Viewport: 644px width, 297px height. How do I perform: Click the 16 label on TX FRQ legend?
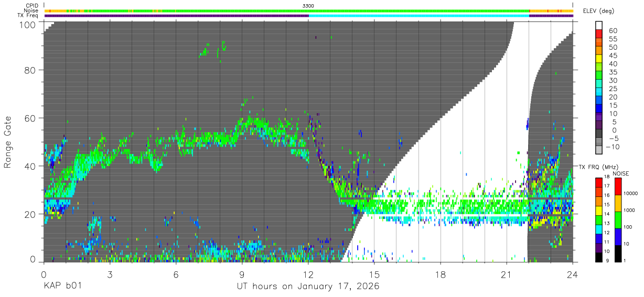click(x=606, y=196)
